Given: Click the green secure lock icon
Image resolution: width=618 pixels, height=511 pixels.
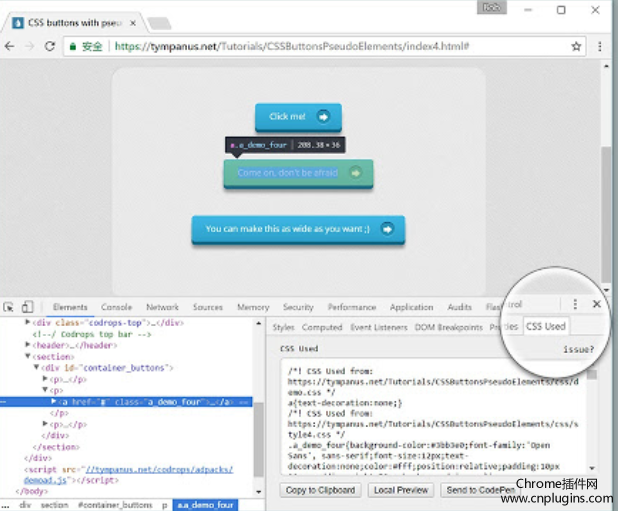Looking at the screenshot, I should tap(73, 46).
